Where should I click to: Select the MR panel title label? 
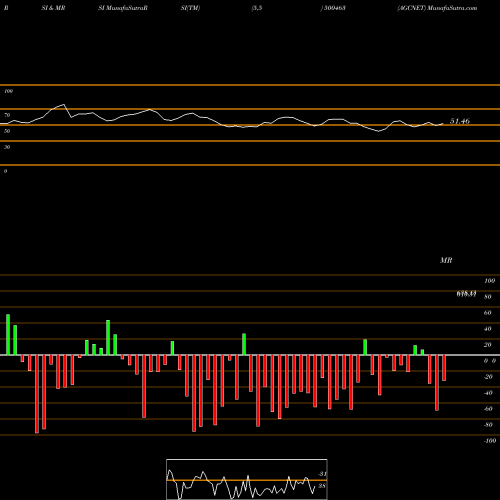pyautogui.click(x=446, y=260)
